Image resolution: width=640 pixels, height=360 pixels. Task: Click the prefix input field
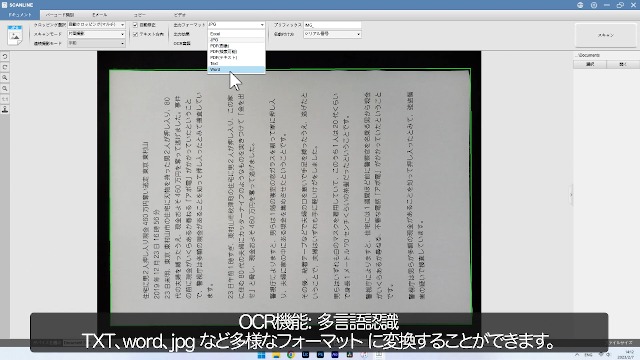332,25
